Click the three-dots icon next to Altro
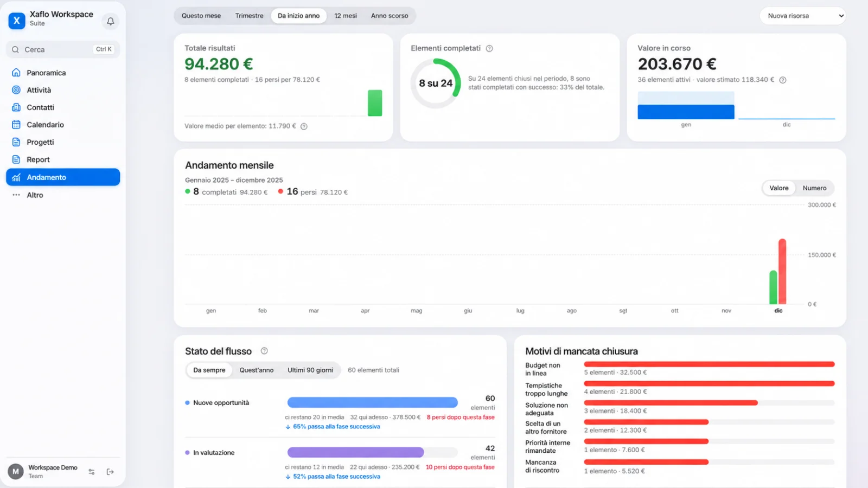868x488 pixels. click(16, 195)
